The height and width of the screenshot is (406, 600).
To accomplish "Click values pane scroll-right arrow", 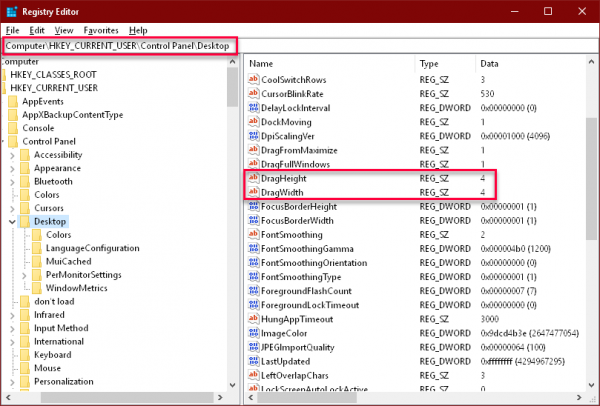I will (x=579, y=397).
